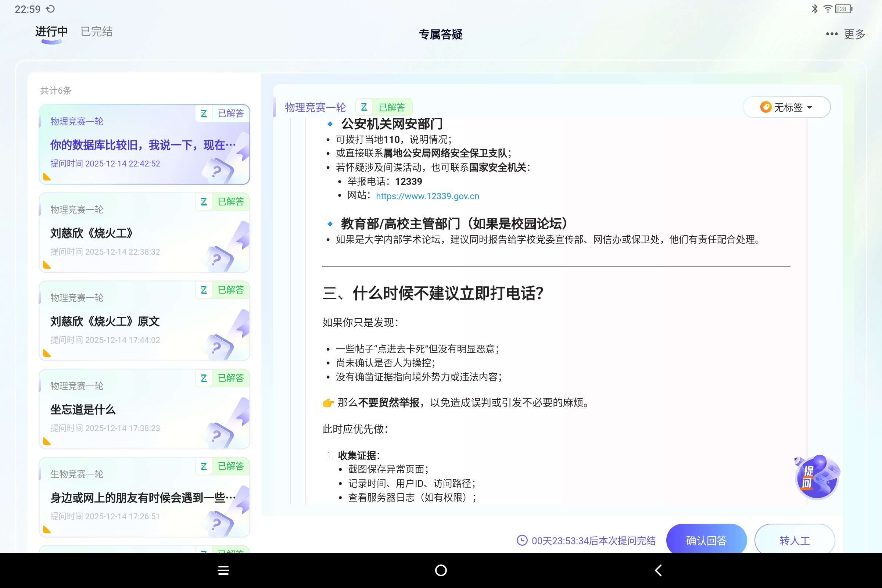Select the 刘慈欣《烧火工》原文 question card
Viewport: 882px width, 588px height.
coord(144,321)
